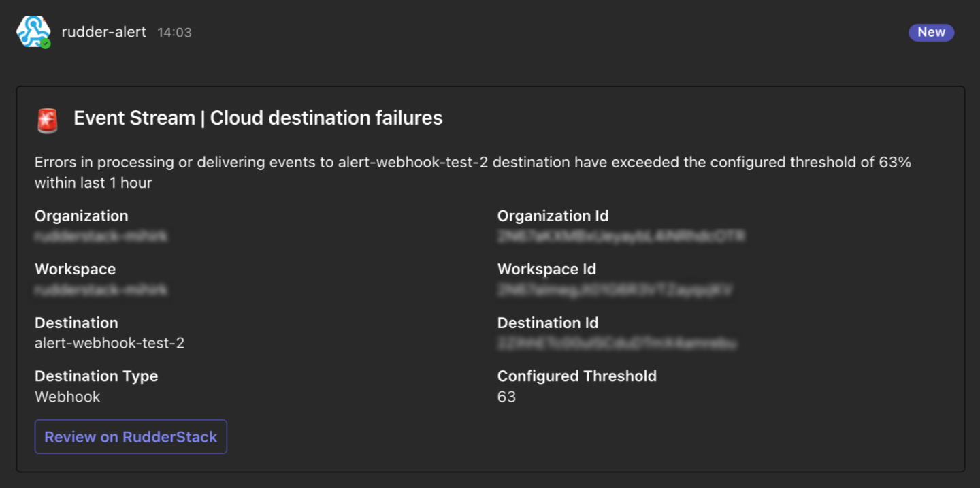Click the Organization Id field label
The width and height of the screenshot is (980, 488).
pyautogui.click(x=553, y=216)
